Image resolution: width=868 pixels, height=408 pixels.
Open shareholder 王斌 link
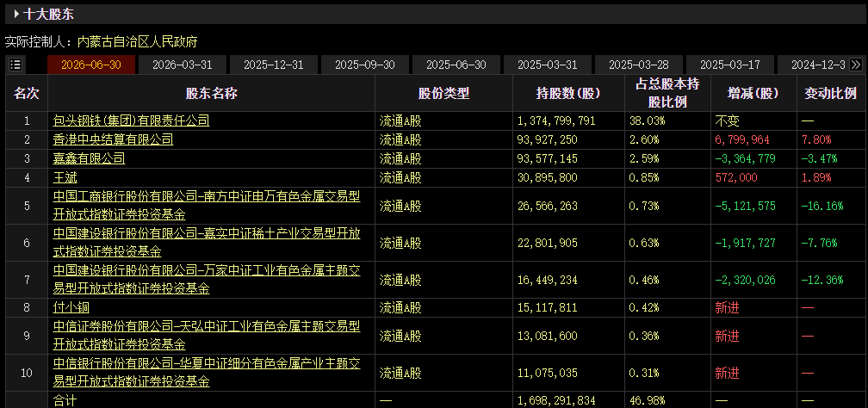coord(65,177)
